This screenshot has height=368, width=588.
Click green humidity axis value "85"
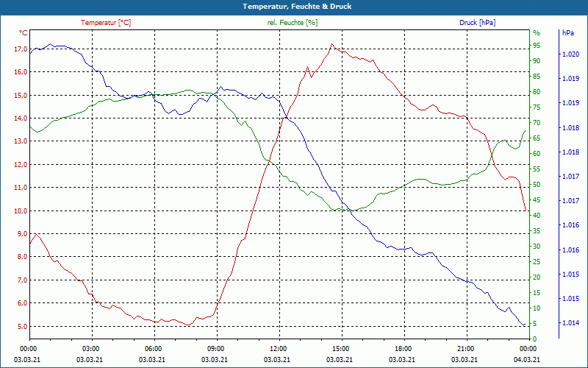click(537, 77)
